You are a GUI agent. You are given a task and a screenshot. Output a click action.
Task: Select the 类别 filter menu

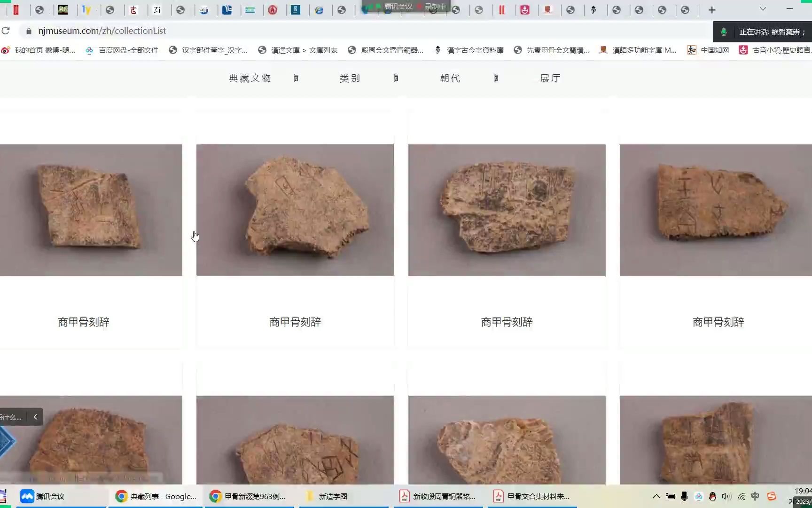(x=350, y=78)
